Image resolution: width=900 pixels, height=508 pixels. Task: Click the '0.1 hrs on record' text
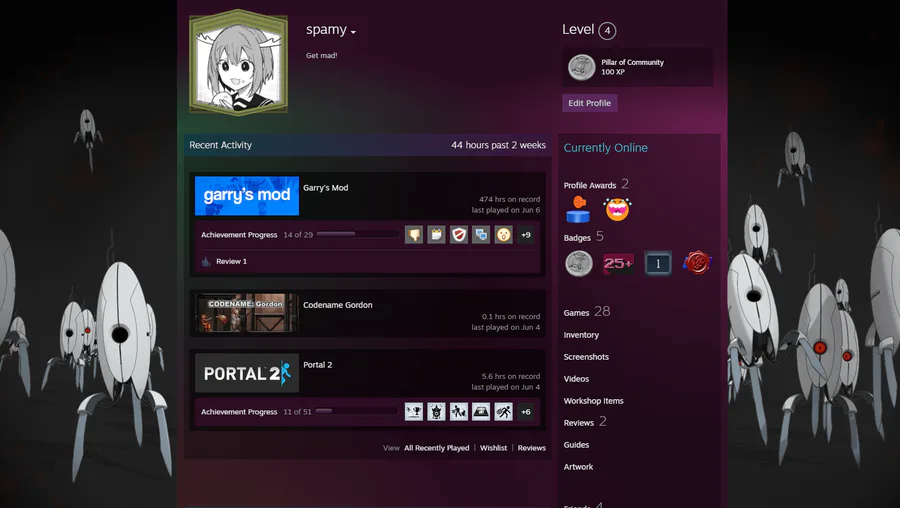click(x=511, y=316)
